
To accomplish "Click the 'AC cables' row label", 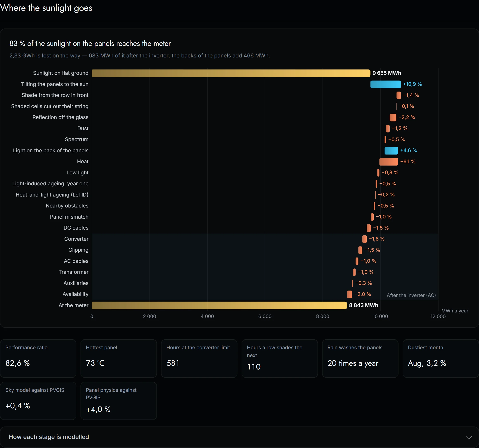I will [76, 261].
